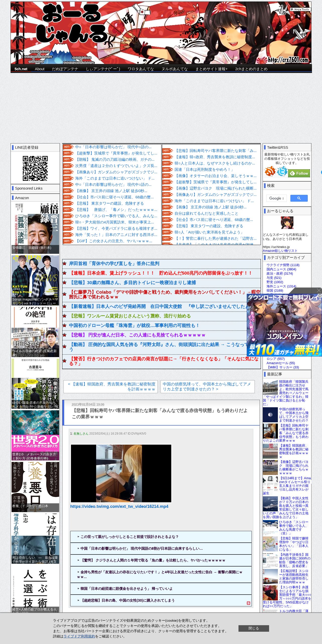Open ワロタあんてな in the nav bar
The width and height of the screenshot is (322, 644).
(x=141, y=69)
